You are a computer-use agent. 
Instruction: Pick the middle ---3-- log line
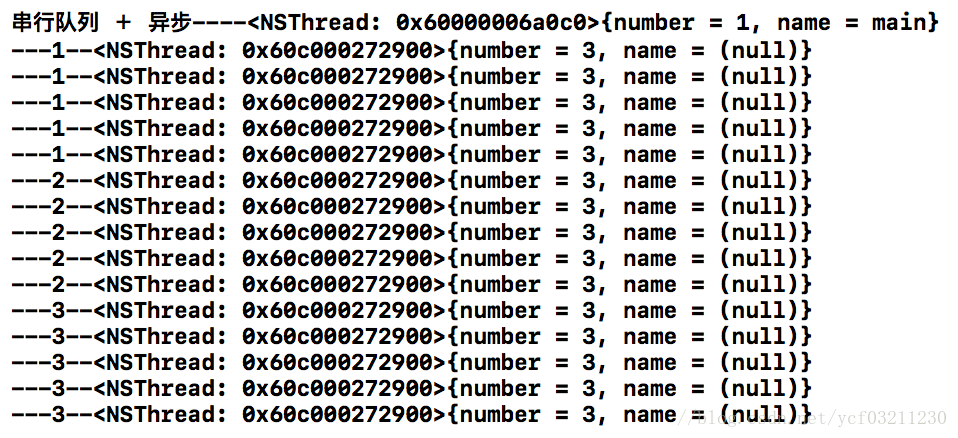pos(412,362)
